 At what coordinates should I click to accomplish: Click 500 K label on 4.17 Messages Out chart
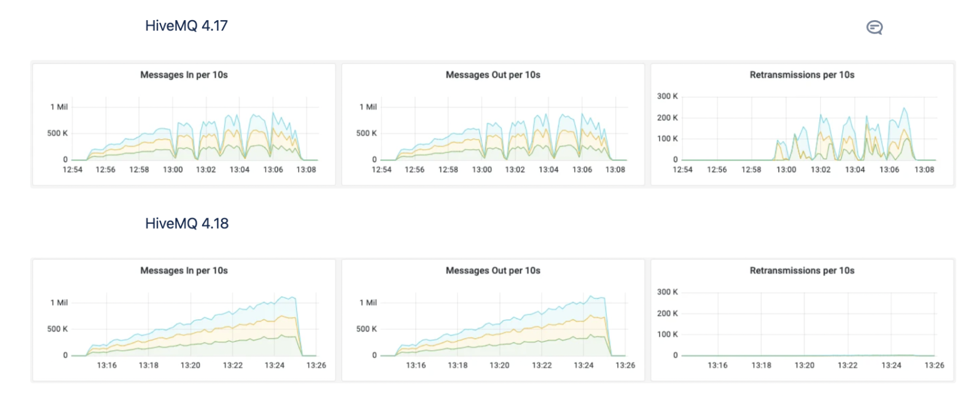pyautogui.click(x=366, y=133)
